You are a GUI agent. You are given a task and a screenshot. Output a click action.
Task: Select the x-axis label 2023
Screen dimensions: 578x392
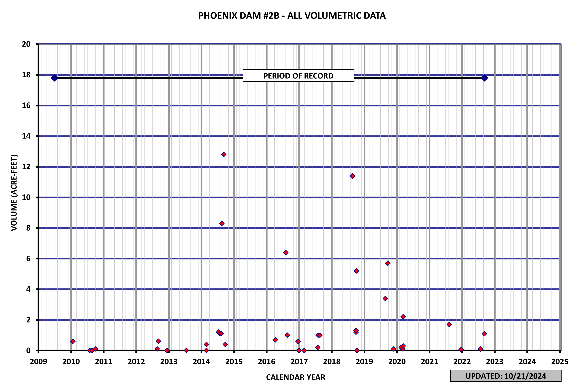[494, 361]
